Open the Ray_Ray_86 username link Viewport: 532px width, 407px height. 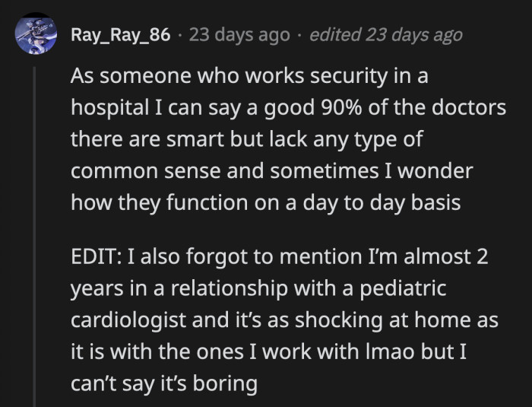[x=119, y=35]
